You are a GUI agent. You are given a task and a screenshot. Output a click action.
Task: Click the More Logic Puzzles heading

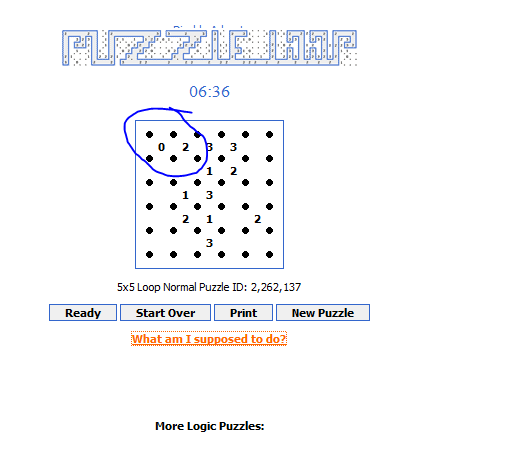210,426
